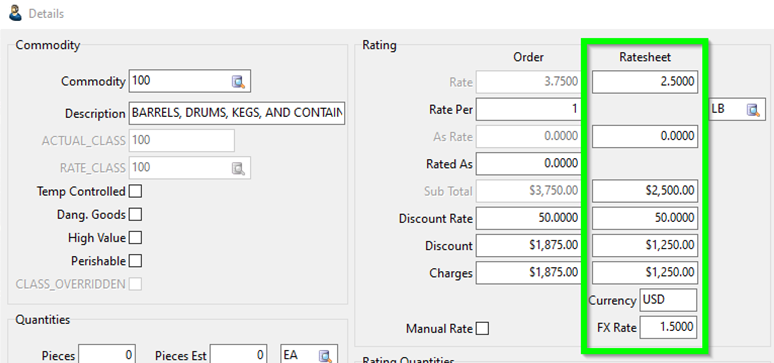
Task: Check the High Value checkbox
Action: 135,238
